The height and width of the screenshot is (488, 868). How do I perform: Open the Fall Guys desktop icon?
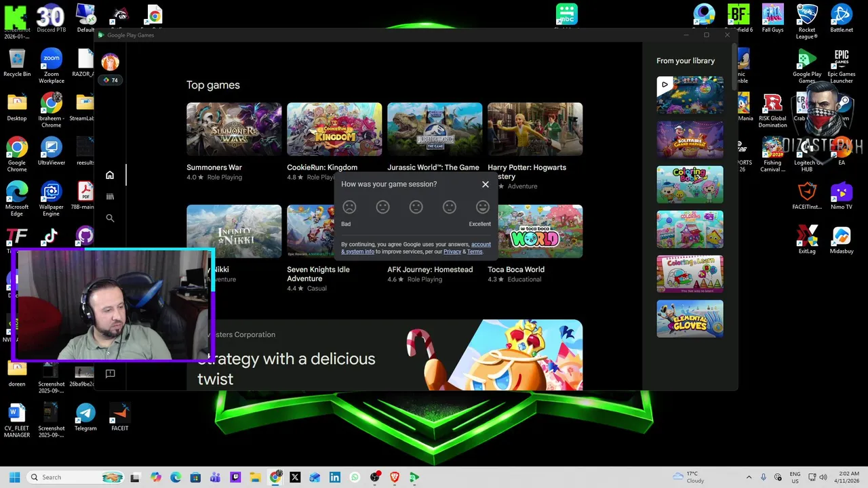[772, 18]
